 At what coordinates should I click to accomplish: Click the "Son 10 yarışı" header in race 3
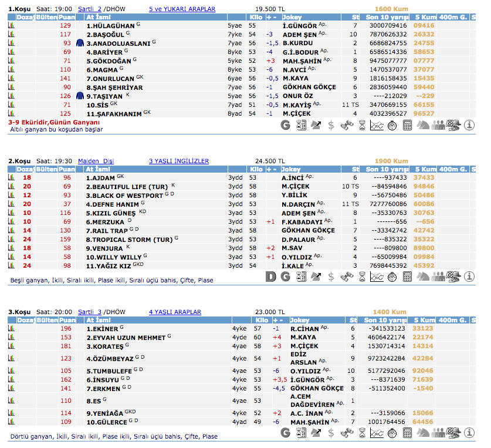point(385,321)
